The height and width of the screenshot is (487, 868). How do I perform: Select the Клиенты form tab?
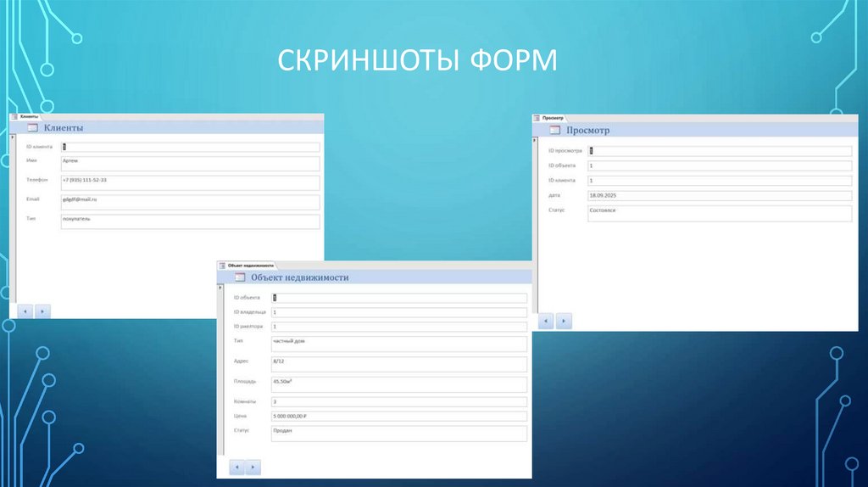(x=25, y=116)
